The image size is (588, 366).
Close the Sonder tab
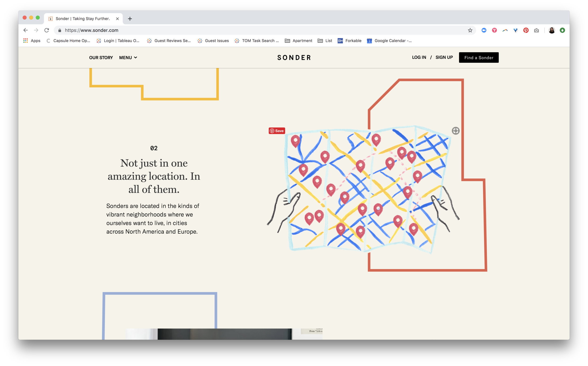tap(117, 19)
